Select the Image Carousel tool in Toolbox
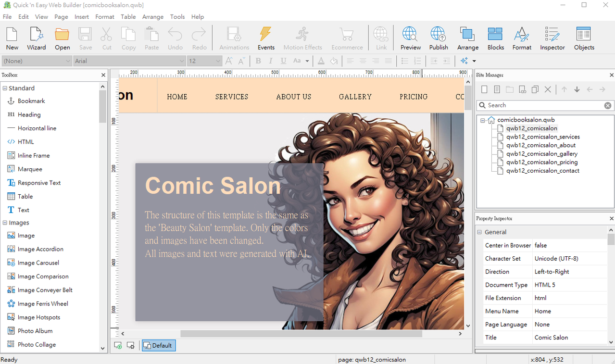This screenshot has height=364, width=615. [x=38, y=263]
